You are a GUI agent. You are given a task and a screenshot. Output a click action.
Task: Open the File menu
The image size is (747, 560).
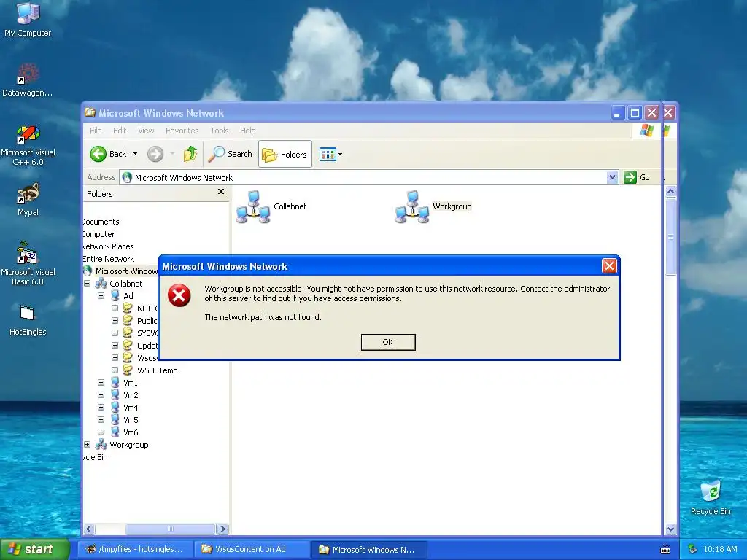click(96, 131)
